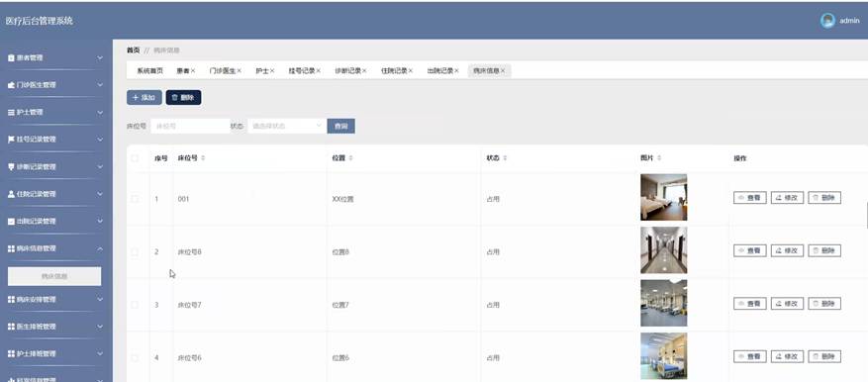Switch to the 系统首页 tab
The image size is (868, 382).
point(150,71)
